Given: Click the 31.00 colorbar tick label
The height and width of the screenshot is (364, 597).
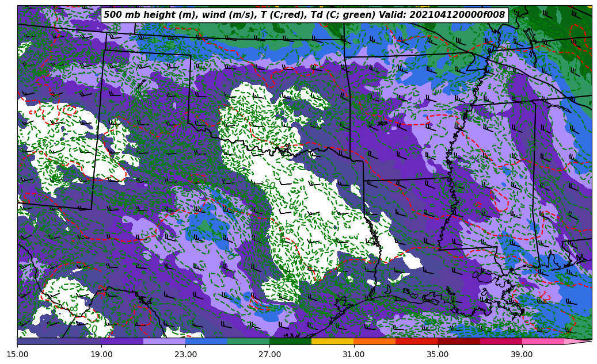Looking at the screenshot, I should (x=353, y=355).
